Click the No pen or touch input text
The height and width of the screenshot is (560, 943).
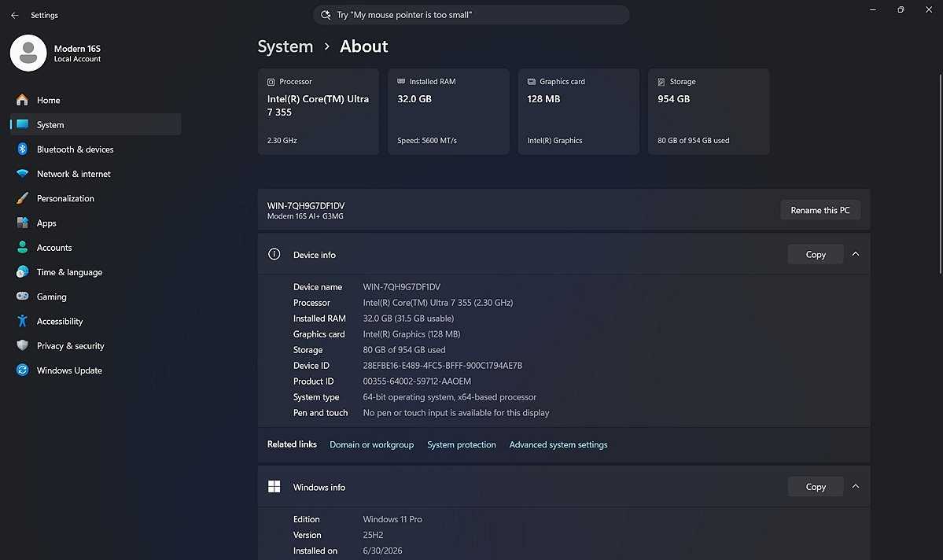(456, 413)
